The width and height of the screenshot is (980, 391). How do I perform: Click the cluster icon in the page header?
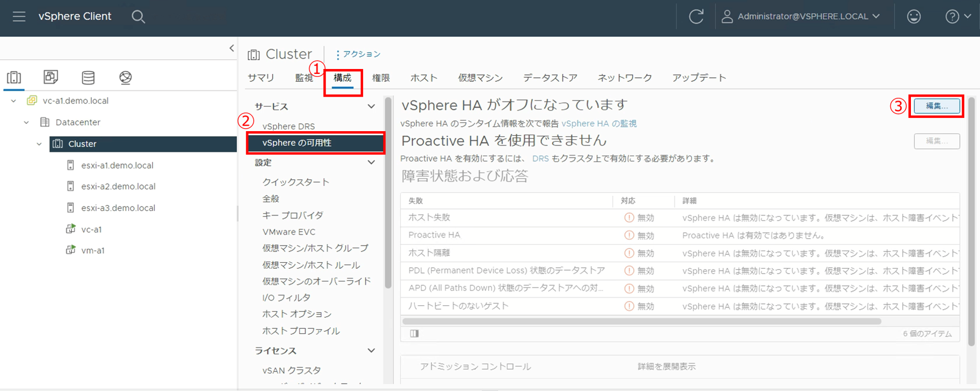point(254,54)
